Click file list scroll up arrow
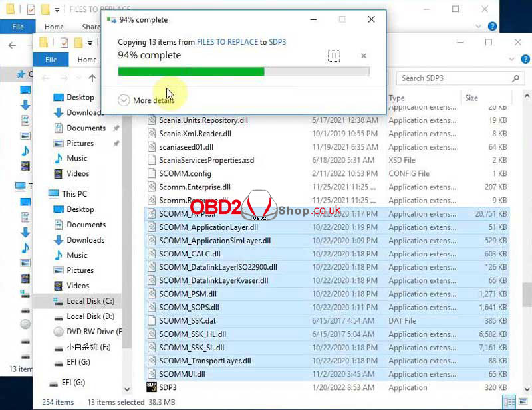Viewport: 532px width, 410px height. [x=527, y=96]
